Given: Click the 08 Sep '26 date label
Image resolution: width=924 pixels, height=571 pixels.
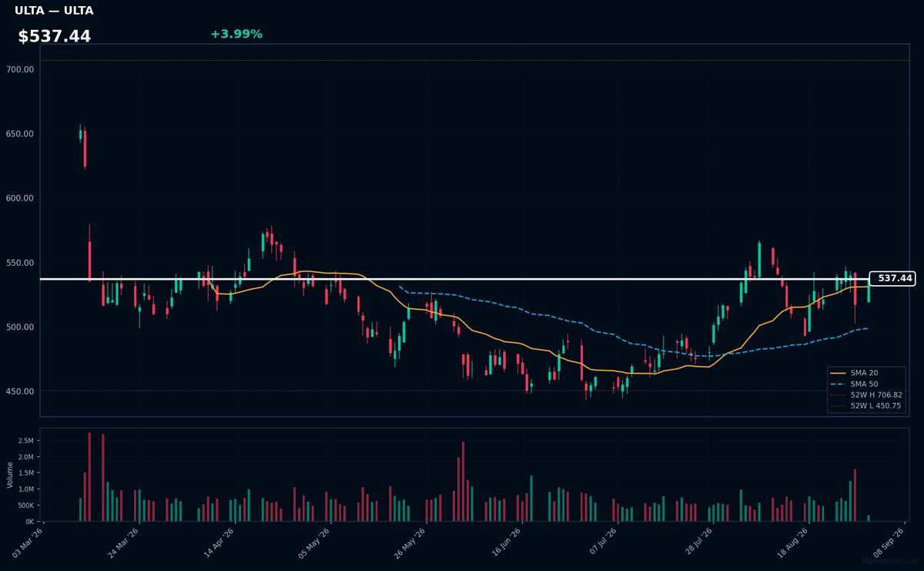Looking at the screenshot, I should coord(890,542).
